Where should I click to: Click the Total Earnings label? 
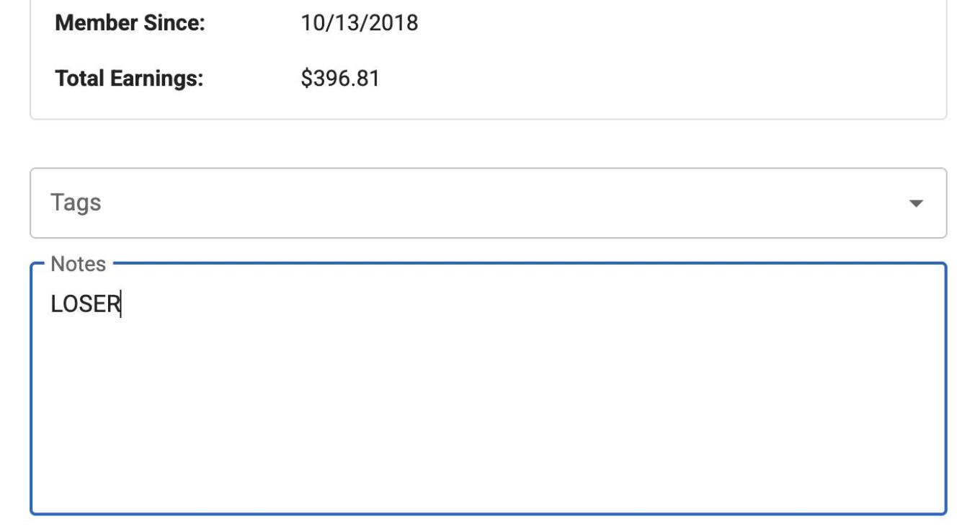coord(129,78)
